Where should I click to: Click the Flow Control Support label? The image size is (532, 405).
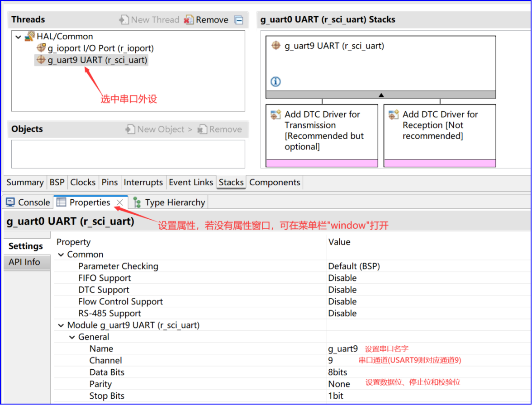[x=120, y=301]
